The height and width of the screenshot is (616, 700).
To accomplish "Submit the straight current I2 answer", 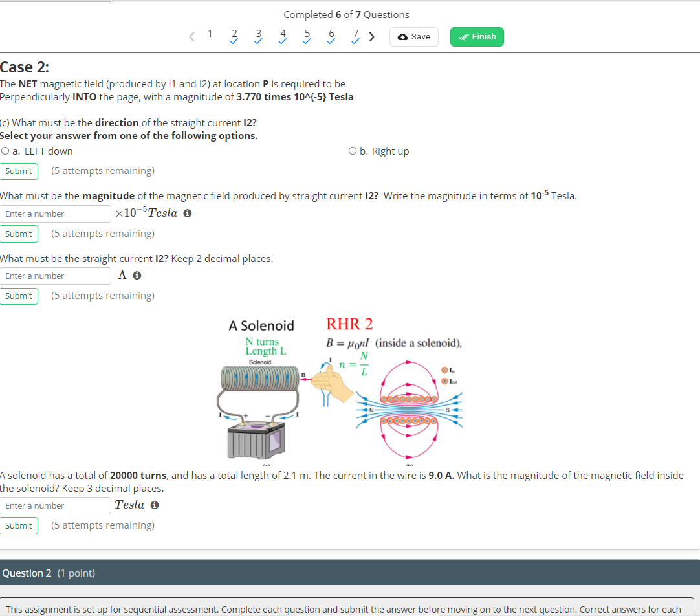I will pyautogui.click(x=19, y=296).
